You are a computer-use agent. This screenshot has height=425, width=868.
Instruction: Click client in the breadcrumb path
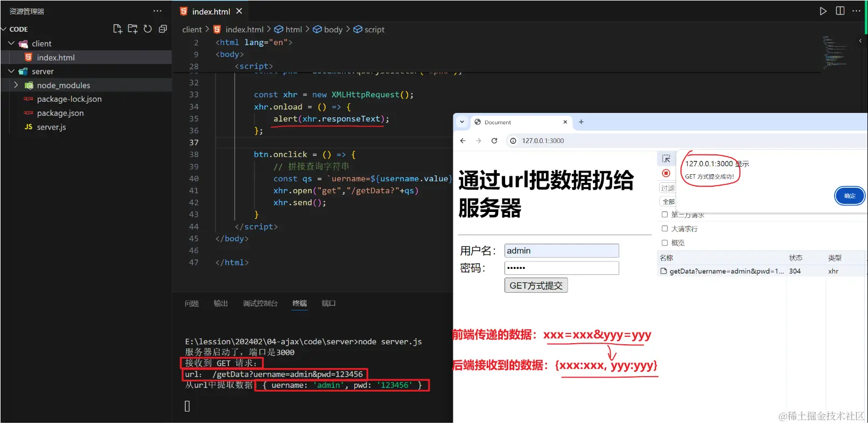pyautogui.click(x=192, y=30)
